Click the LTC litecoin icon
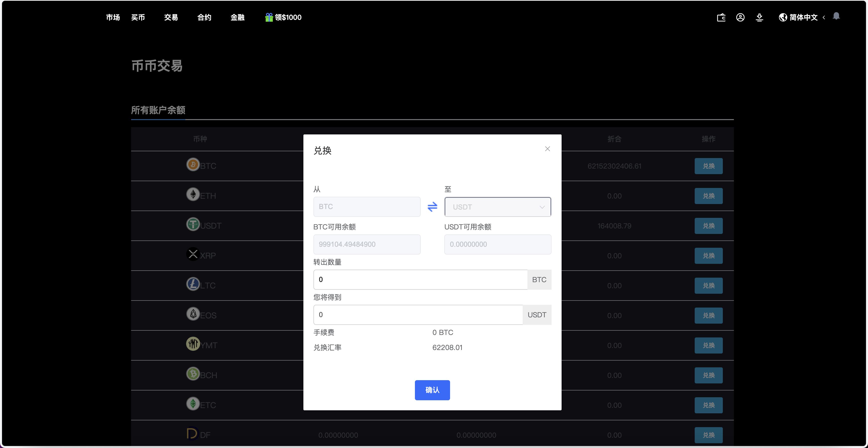The width and height of the screenshot is (868, 448). pyautogui.click(x=193, y=284)
